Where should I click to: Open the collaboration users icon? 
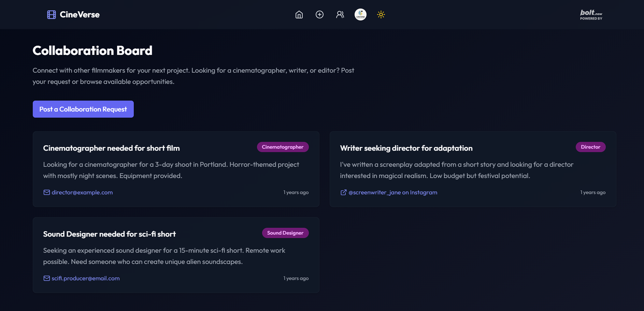[x=340, y=14]
